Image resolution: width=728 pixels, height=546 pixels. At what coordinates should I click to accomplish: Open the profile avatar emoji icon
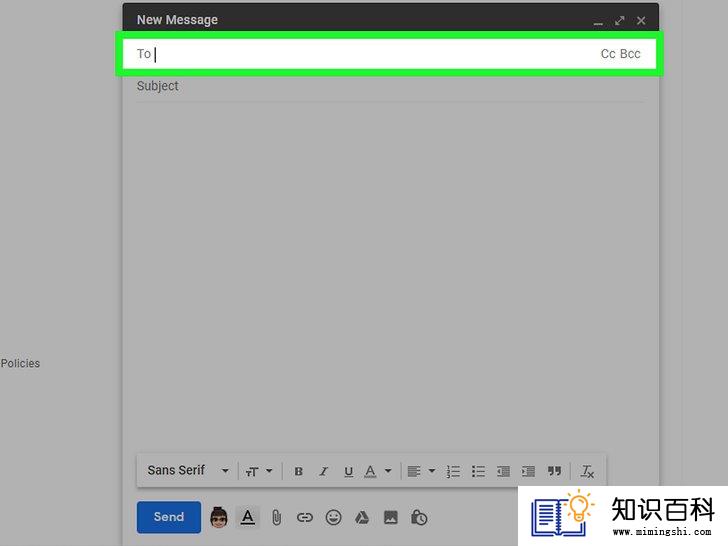pos(219,517)
